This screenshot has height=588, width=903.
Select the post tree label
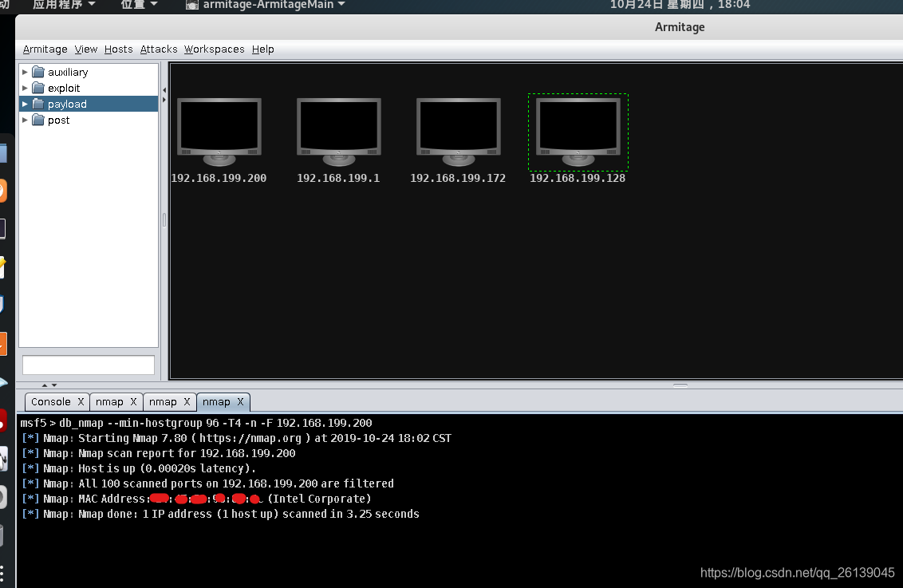pyautogui.click(x=59, y=120)
